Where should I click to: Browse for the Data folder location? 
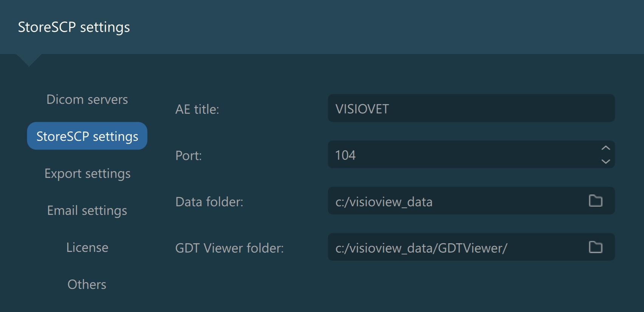595,201
